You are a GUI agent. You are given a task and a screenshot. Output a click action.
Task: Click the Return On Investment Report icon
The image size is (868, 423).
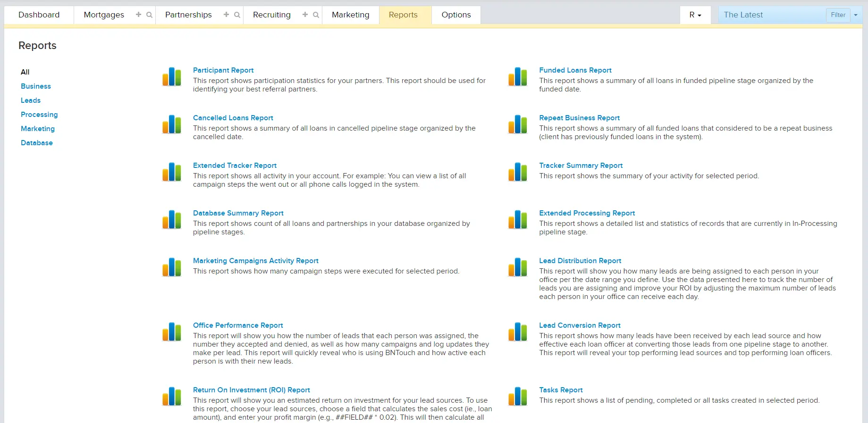point(172,396)
